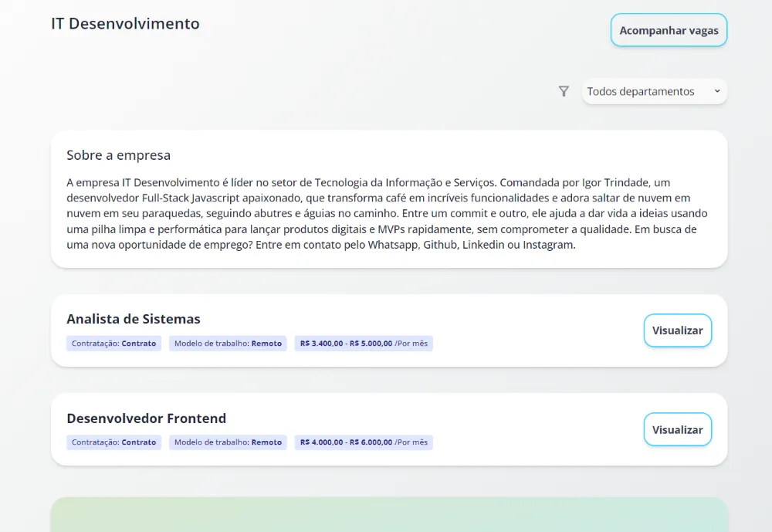
Task: Click the IT Desenvolvimento page heading
Action: (x=125, y=24)
